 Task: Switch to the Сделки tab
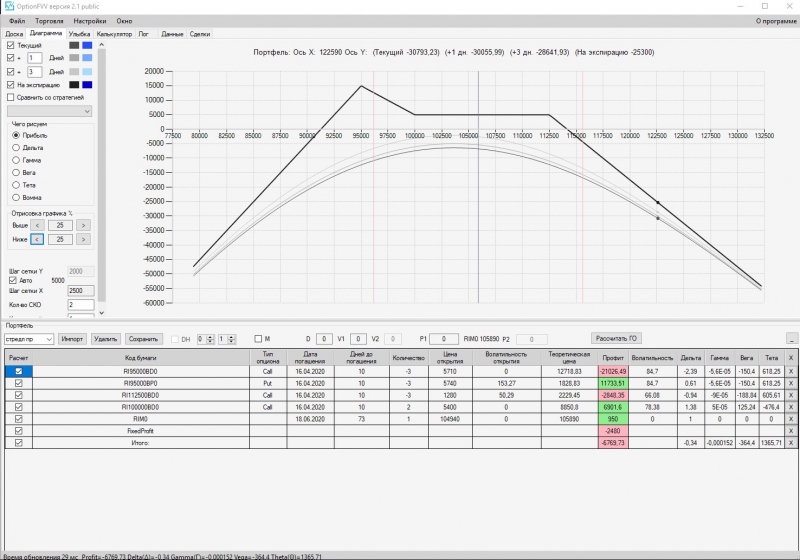click(200, 34)
